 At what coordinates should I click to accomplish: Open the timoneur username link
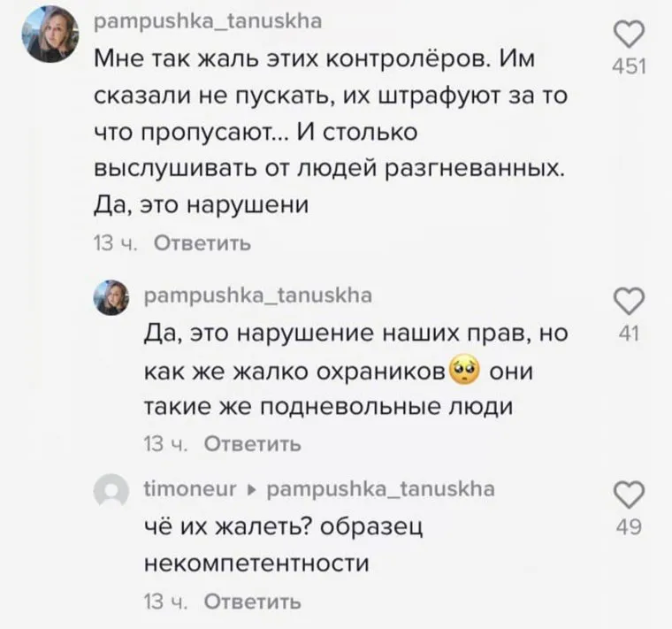pos(191,489)
